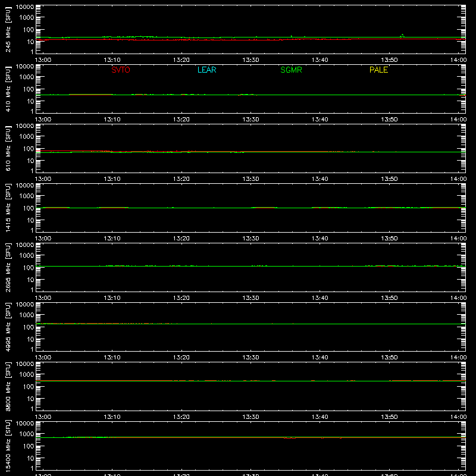Click 13:50 label under the 610 MHz panel
Viewport: 476px width, 476px height.
(x=389, y=179)
